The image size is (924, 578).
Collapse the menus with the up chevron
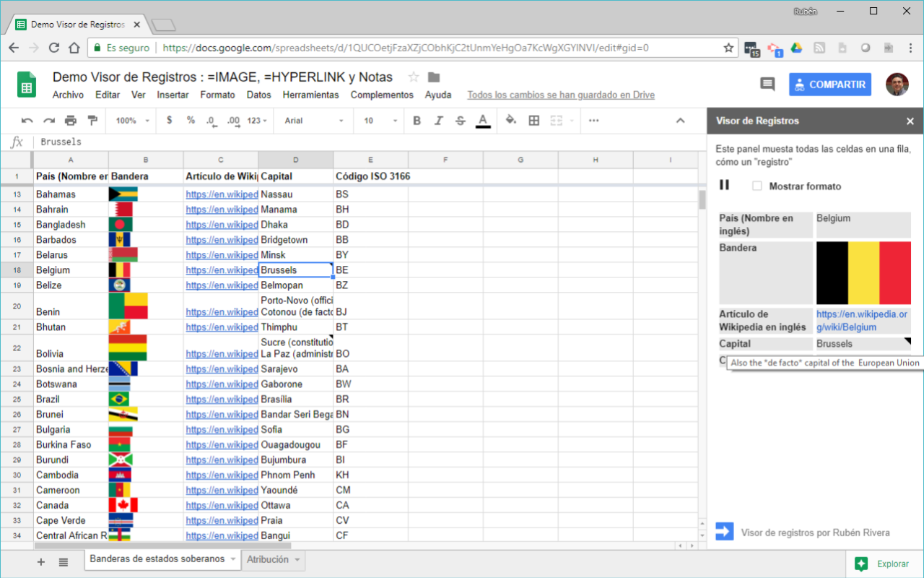tap(680, 121)
